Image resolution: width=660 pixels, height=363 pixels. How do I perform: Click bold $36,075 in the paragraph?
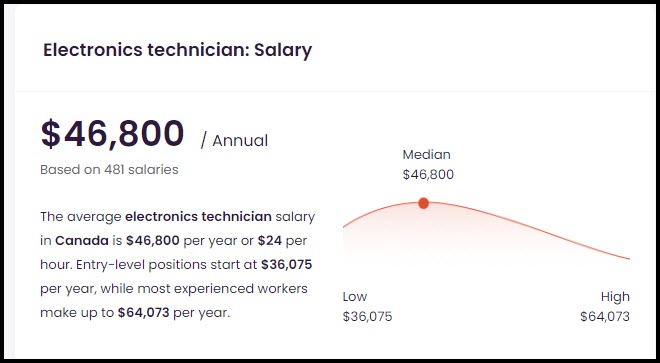(x=287, y=265)
